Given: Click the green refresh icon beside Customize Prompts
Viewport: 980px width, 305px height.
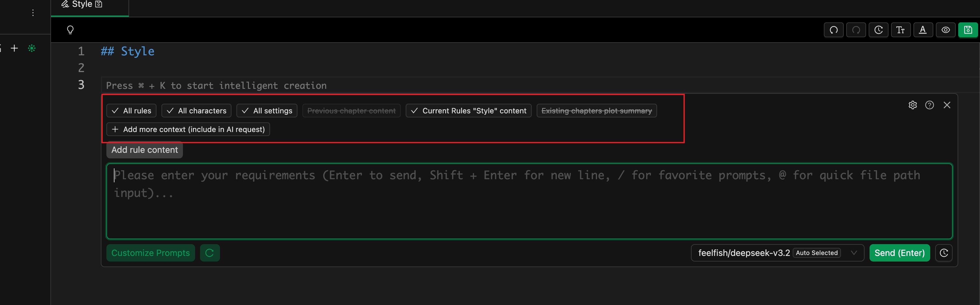Looking at the screenshot, I should [x=210, y=253].
